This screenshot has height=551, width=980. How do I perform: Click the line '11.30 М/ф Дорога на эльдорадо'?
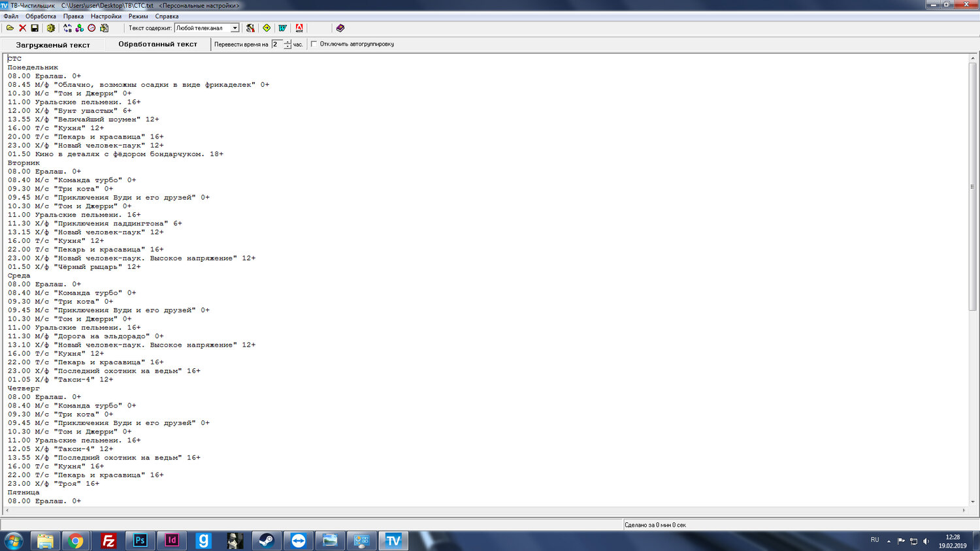click(x=86, y=336)
